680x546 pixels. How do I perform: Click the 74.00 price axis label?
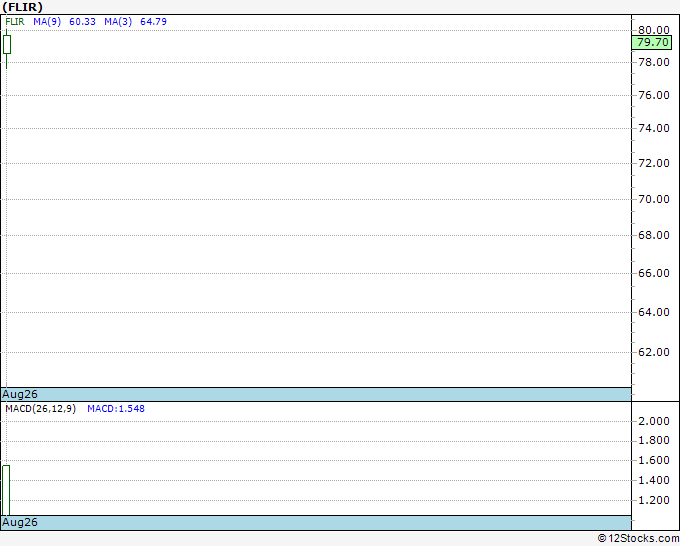coord(654,128)
